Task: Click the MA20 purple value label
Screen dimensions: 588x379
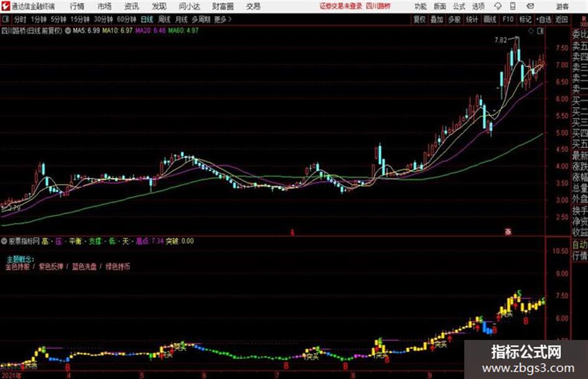Action: (x=151, y=30)
